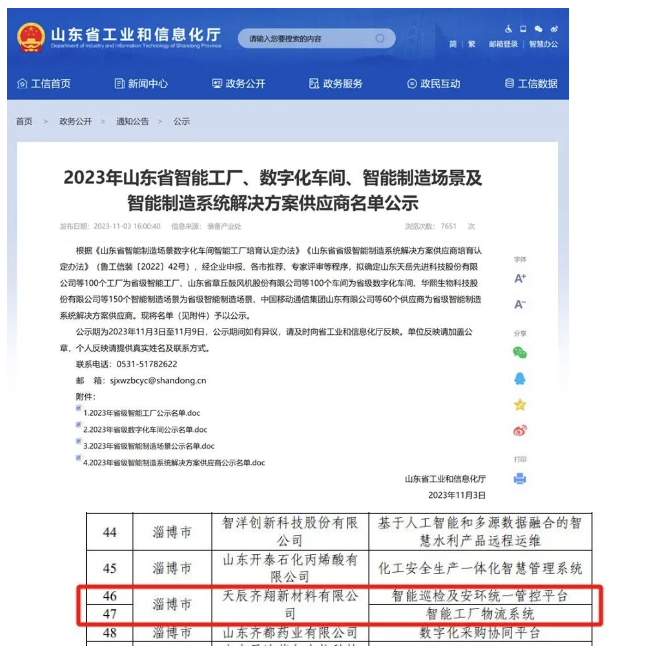Click the national emblem logo in header
The width and height of the screenshot is (672, 655).
pos(31,37)
